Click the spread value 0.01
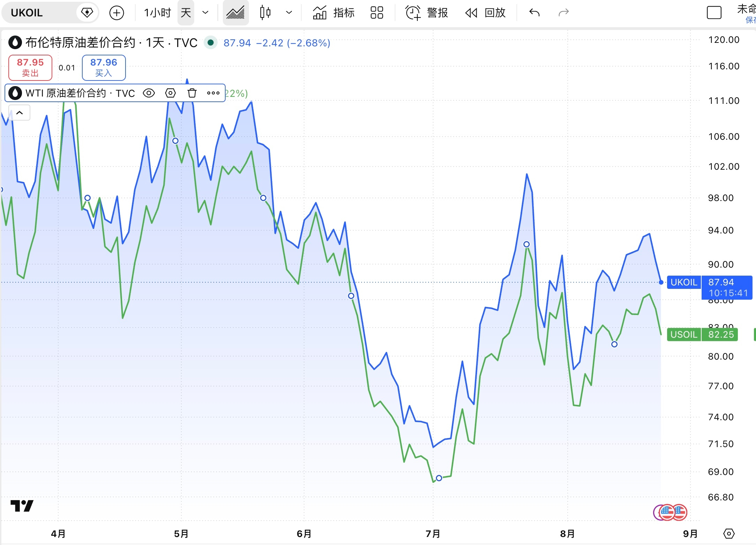The height and width of the screenshot is (545, 756). 67,68
